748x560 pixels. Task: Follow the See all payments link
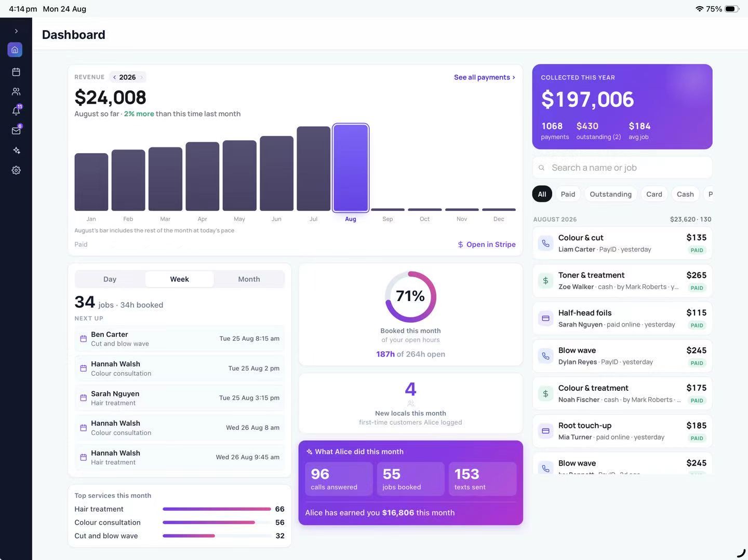pyautogui.click(x=485, y=77)
